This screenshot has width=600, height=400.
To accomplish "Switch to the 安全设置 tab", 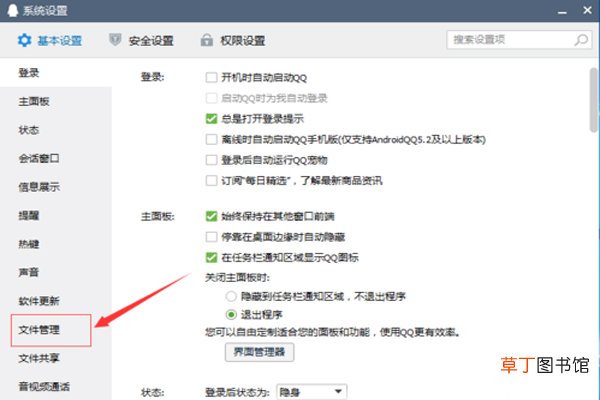I will 141,40.
